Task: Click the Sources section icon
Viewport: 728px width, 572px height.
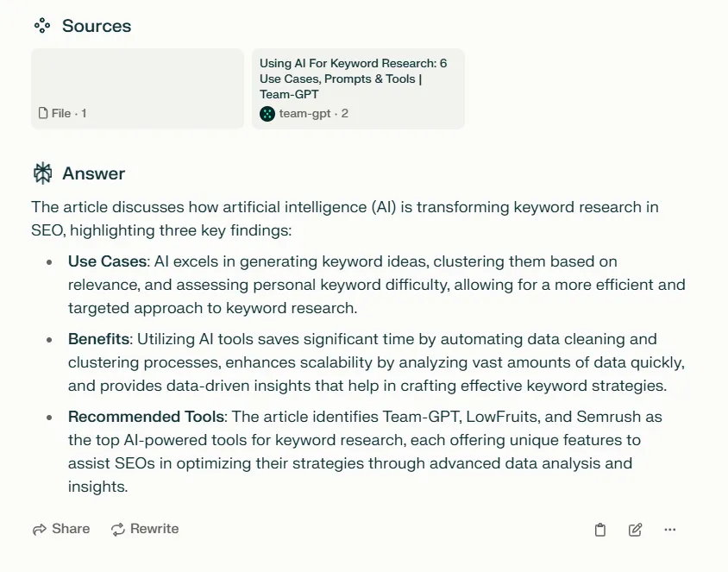Action: click(42, 26)
